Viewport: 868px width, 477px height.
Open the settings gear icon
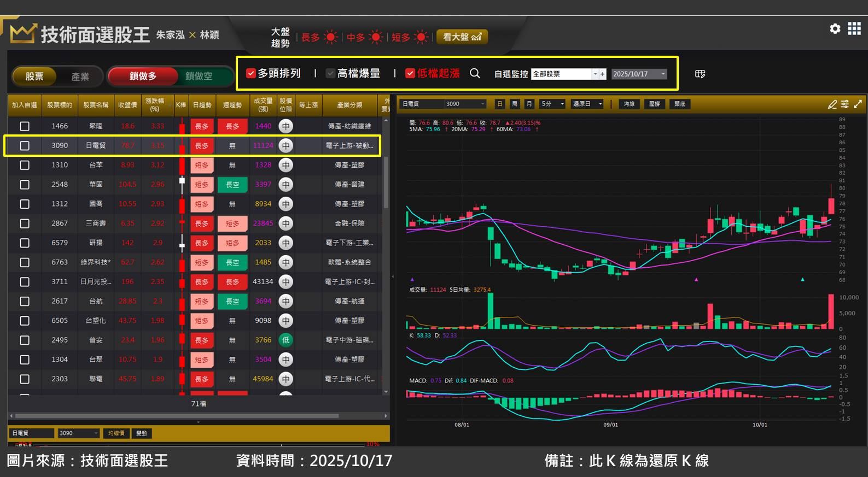click(x=835, y=29)
